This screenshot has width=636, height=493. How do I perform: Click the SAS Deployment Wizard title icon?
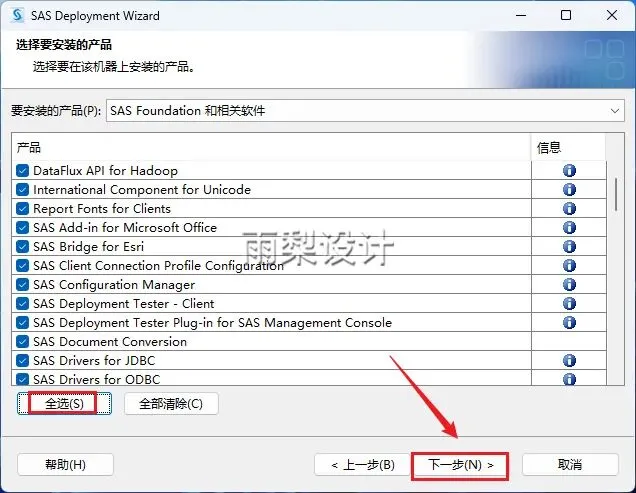[18, 15]
